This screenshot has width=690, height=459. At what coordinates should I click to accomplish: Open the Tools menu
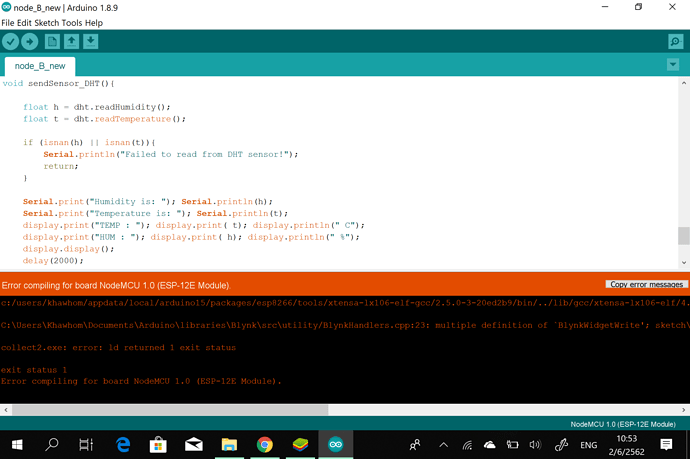(x=72, y=23)
